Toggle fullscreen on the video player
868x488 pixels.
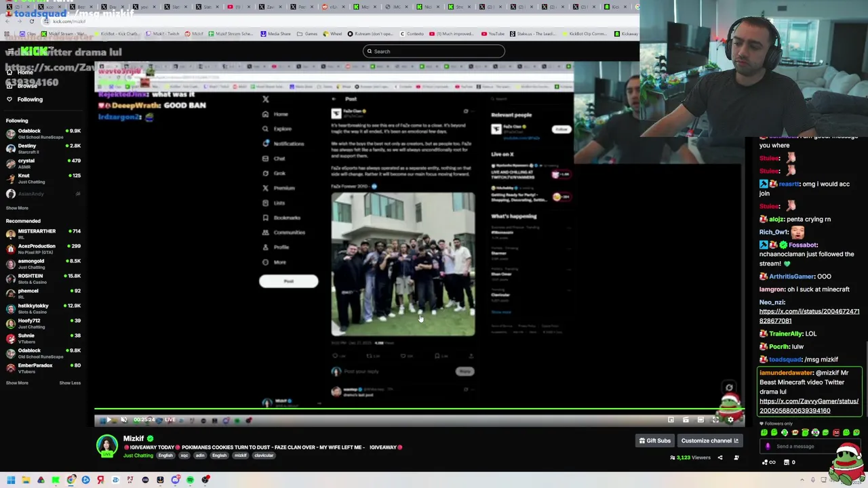coord(715,420)
